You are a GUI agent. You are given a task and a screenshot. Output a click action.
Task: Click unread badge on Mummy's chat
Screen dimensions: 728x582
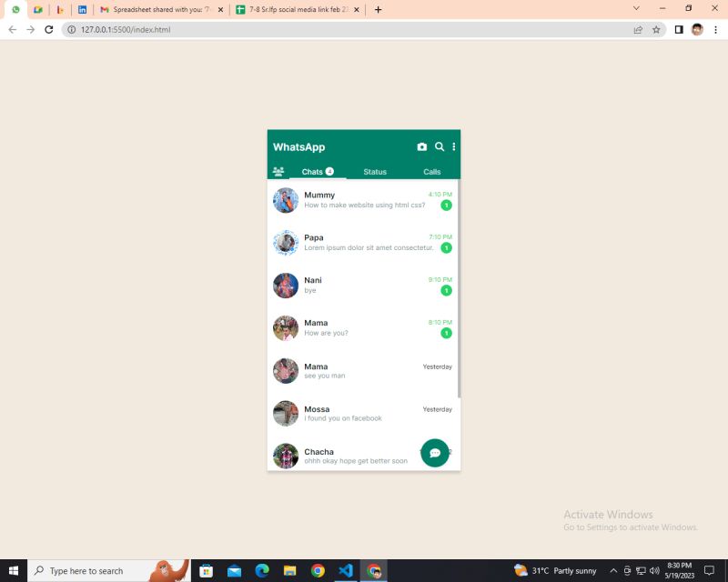pos(446,206)
